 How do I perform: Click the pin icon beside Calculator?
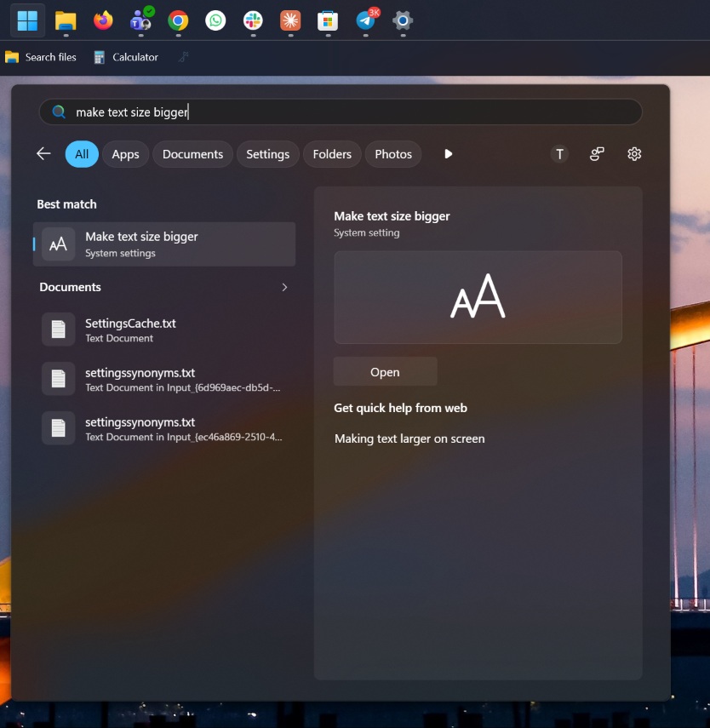click(x=183, y=57)
